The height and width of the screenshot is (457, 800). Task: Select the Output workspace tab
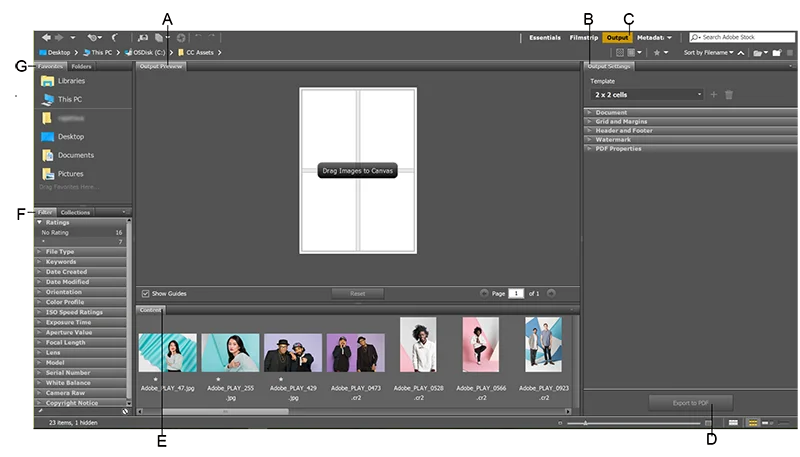click(x=617, y=38)
